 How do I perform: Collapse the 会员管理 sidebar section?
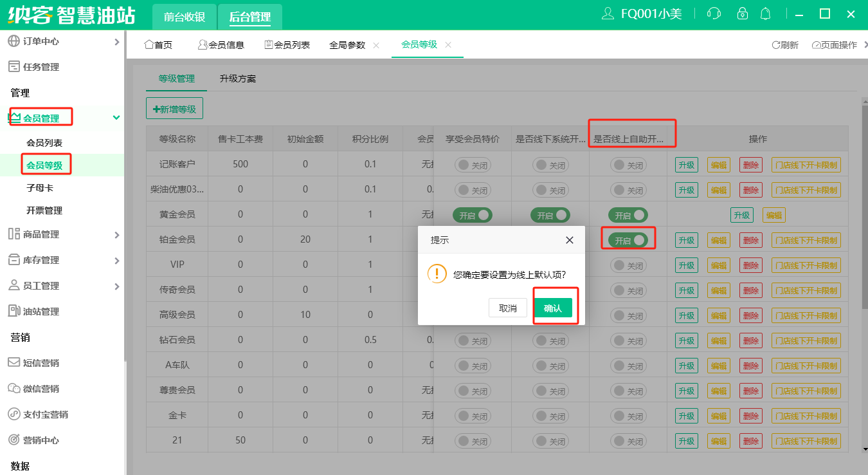click(116, 118)
